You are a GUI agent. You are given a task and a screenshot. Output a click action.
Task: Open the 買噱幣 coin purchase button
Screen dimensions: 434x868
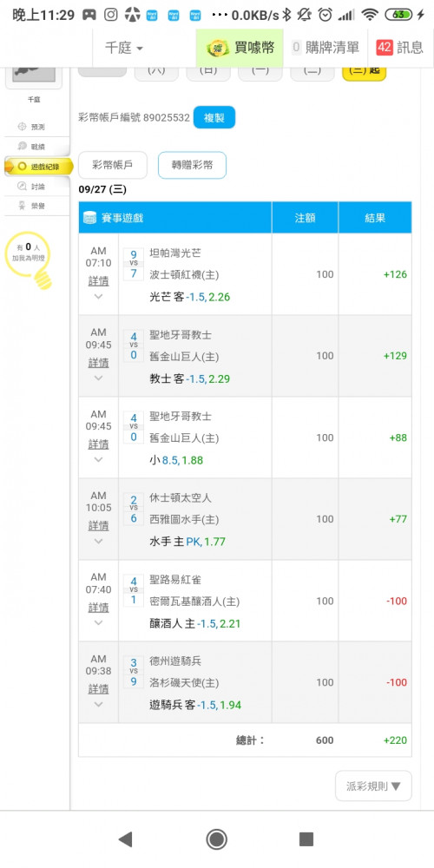240,48
